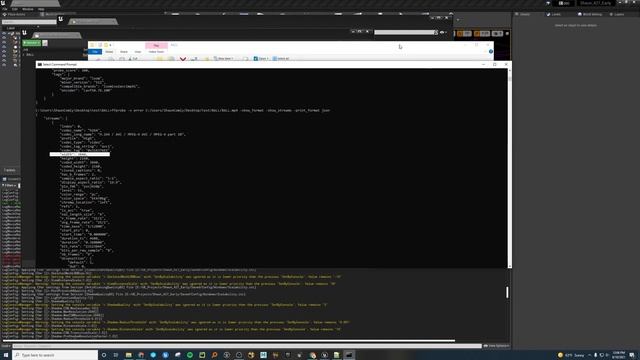Switch to the World Settings tab
The image size is (640, 360).
(x=590, y=14)
